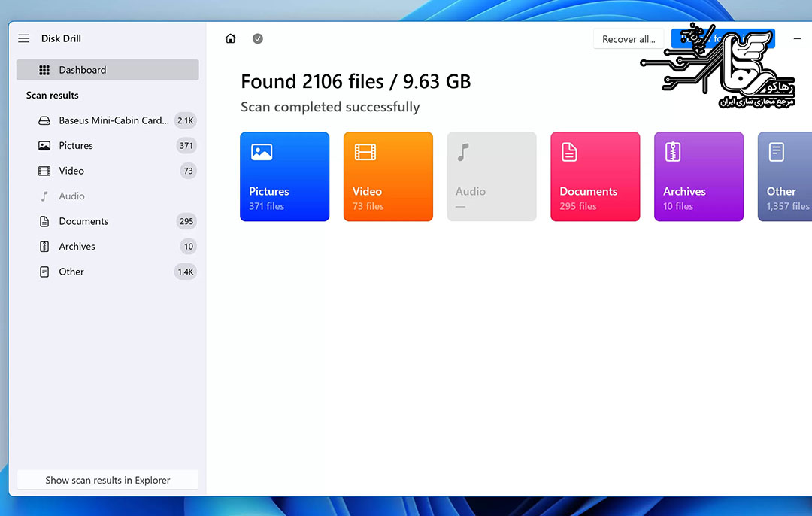Screen dimensions: 812x516
Task: Minimize the Disk Drill window
Action: [798, 38]
